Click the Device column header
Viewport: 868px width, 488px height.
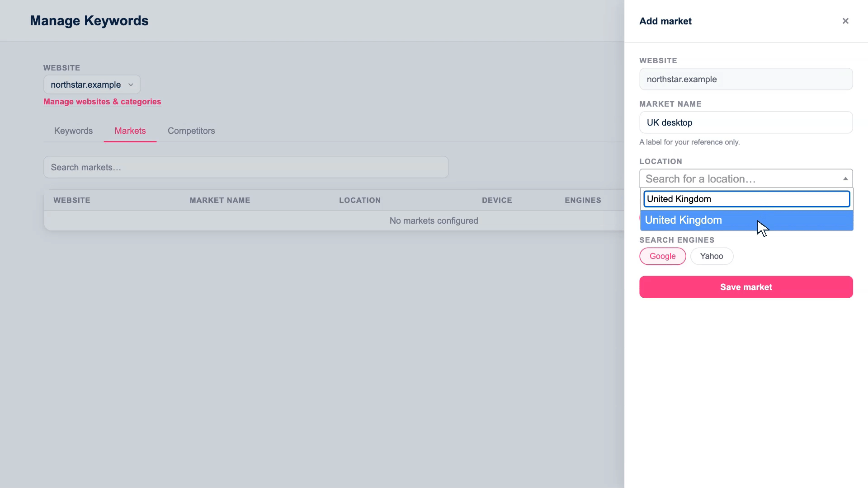[497, 200]
